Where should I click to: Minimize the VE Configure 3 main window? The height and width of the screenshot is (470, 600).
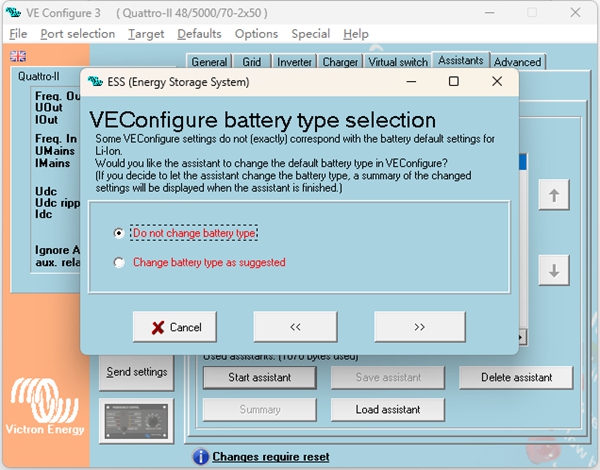point(489,13)
